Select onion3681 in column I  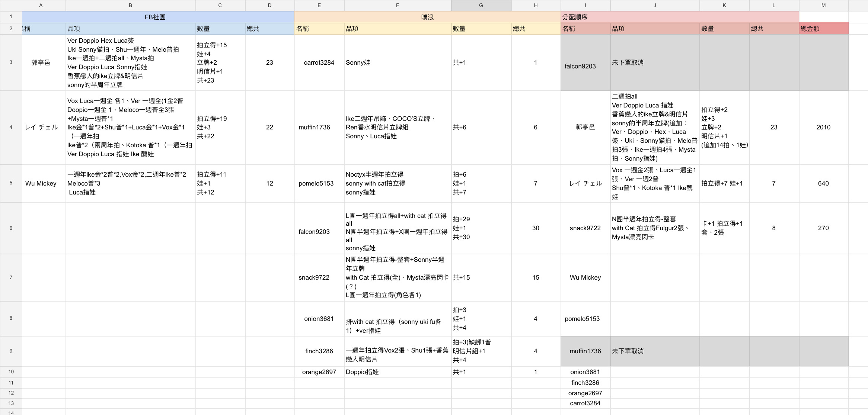coord(585,372)
